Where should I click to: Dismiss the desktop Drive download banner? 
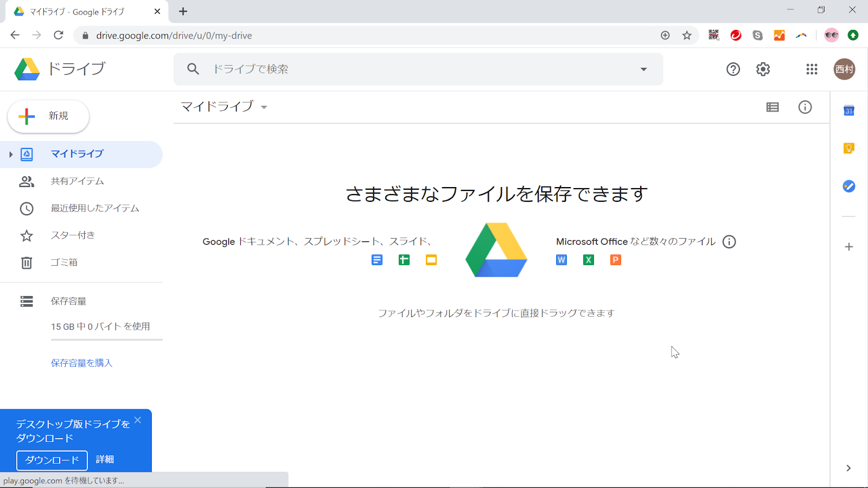pyautogui.click(x=138, y=420)
